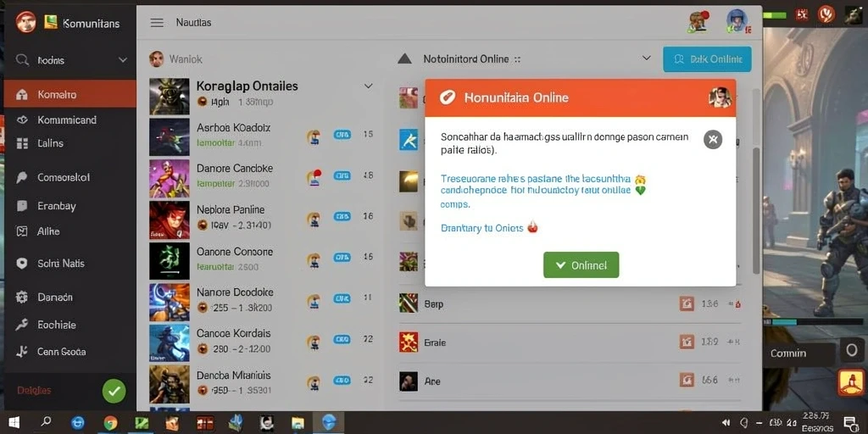Viewport: 868px width, 434px height.
Task: Click the blue Dalk Onliinle button
Action: (707, 59)
